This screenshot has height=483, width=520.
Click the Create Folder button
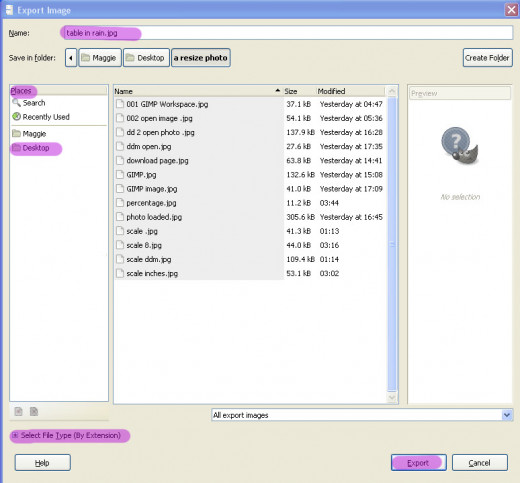[487, 58]
